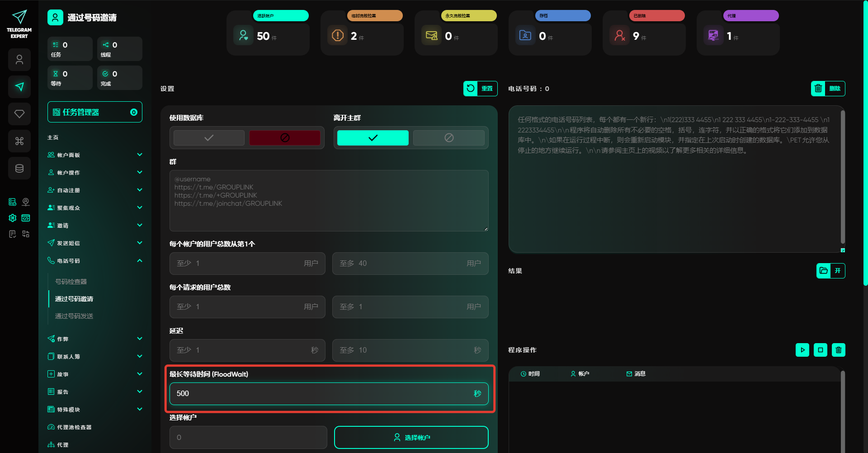
Task: Click the command key sidebar icon
Action: pyautogui.click(x=19, y=141)
